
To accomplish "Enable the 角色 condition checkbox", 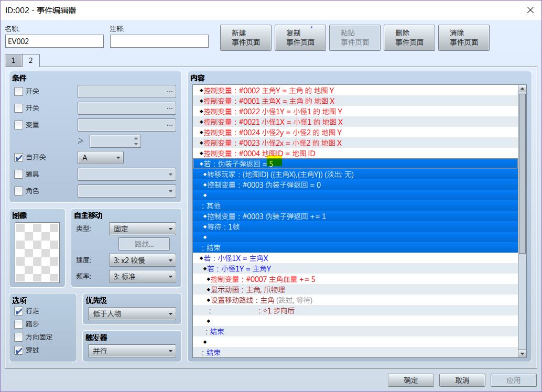I will pyautogui.click(x=19, y=191).
